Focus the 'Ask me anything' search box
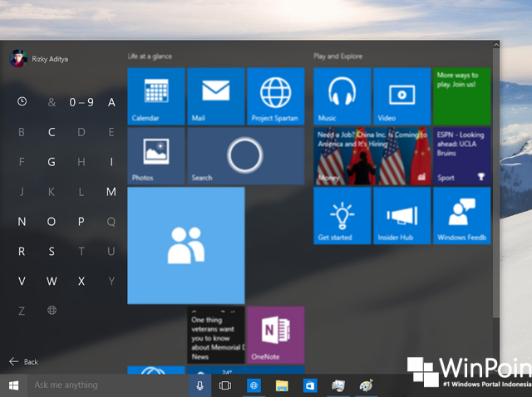Viewport: 532px width, 397px height. point(108,385)
